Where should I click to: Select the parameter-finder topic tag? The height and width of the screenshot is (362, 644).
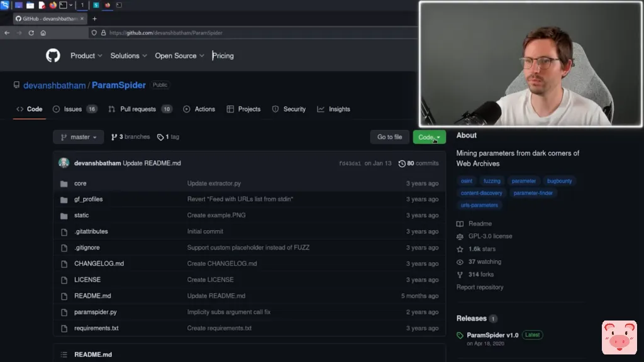(x=533, y=193)
